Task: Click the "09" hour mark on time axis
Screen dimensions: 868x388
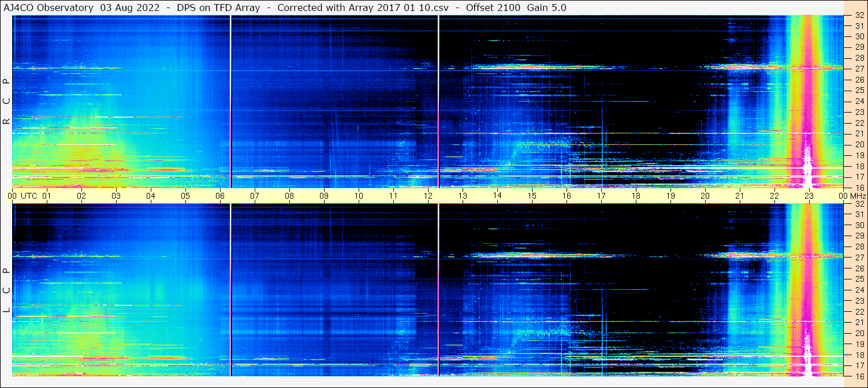Action: tap(324, 196)
